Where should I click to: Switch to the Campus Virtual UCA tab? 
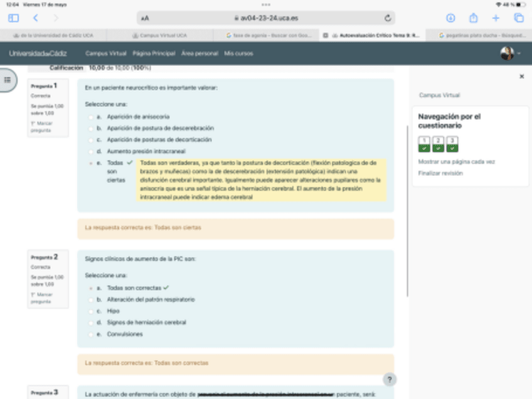coord(160,35)
